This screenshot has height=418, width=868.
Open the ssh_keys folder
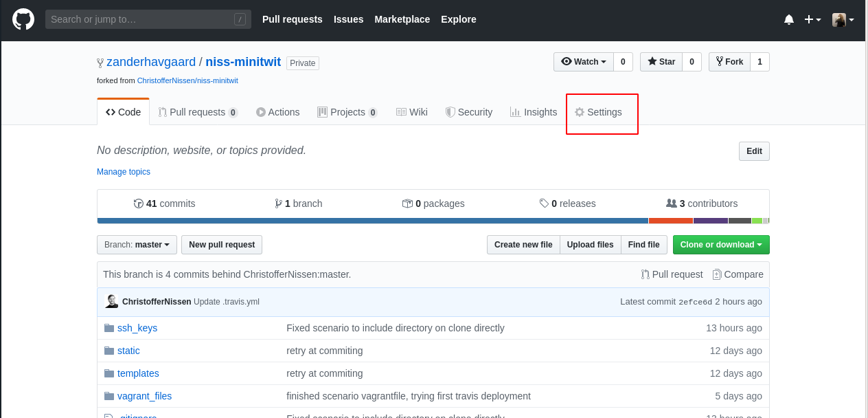point(137,328)
